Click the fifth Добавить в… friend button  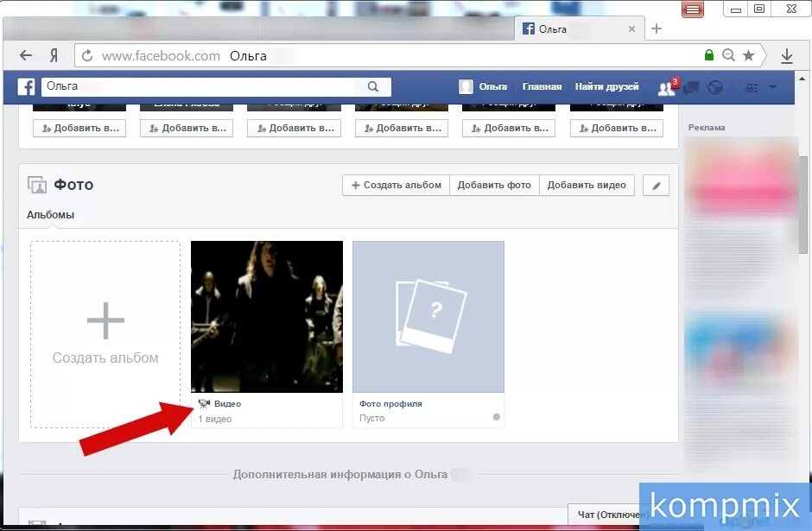tap(509, 129)
